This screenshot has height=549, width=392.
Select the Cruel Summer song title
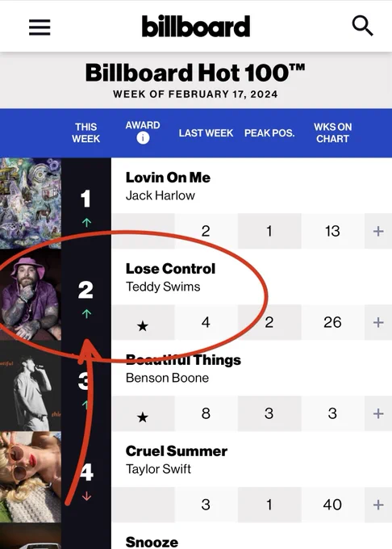click(177, 451)
